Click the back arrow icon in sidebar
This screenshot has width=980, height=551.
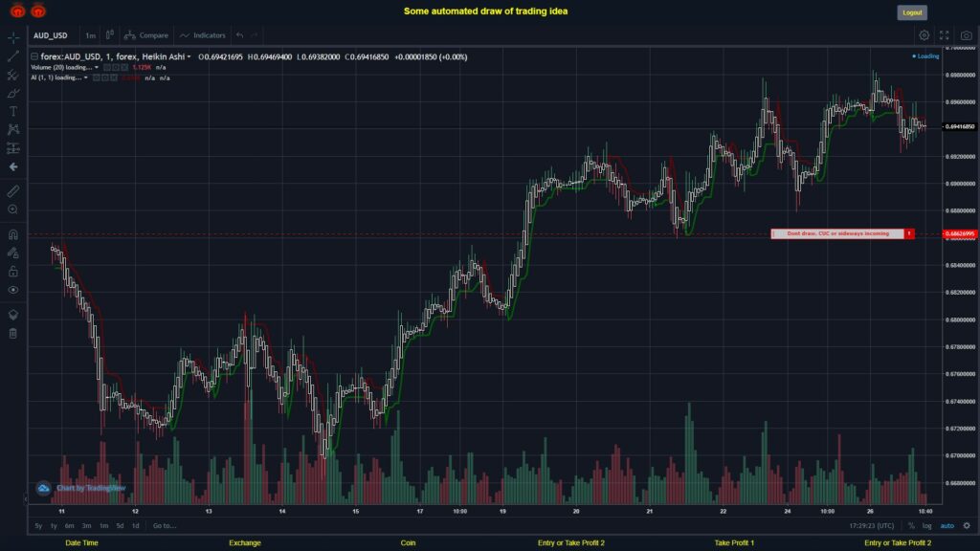click(x=13, y=166)
